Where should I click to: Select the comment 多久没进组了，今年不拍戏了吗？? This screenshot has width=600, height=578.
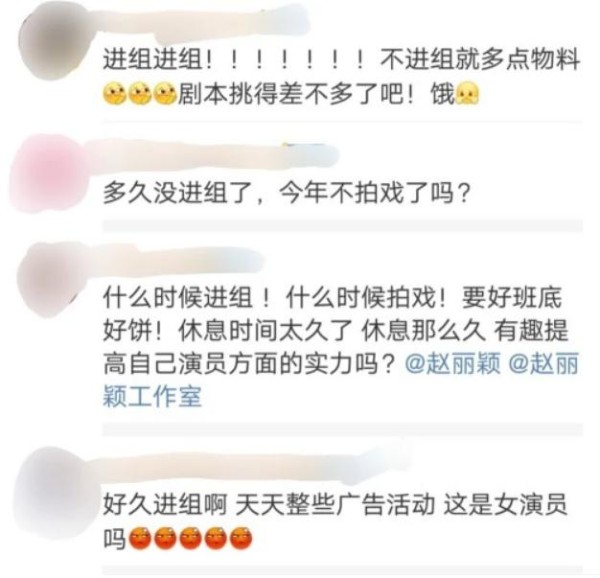pyautogui.click(x=286, y=193)
